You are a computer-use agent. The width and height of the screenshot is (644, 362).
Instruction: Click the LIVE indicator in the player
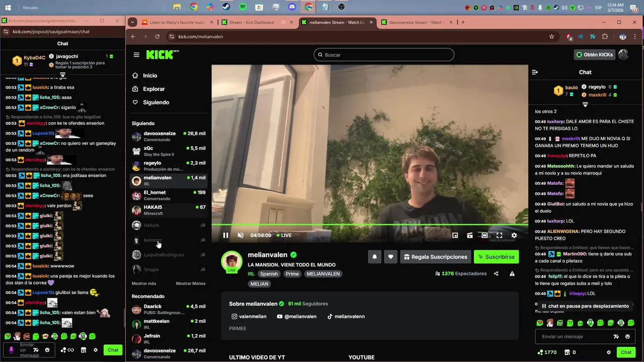click(284, 235)
